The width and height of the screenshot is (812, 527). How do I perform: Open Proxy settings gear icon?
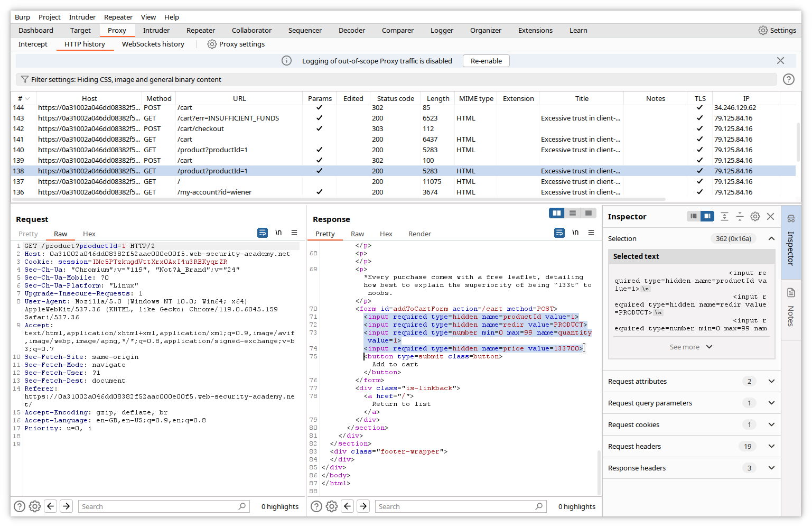pos(212,44)
